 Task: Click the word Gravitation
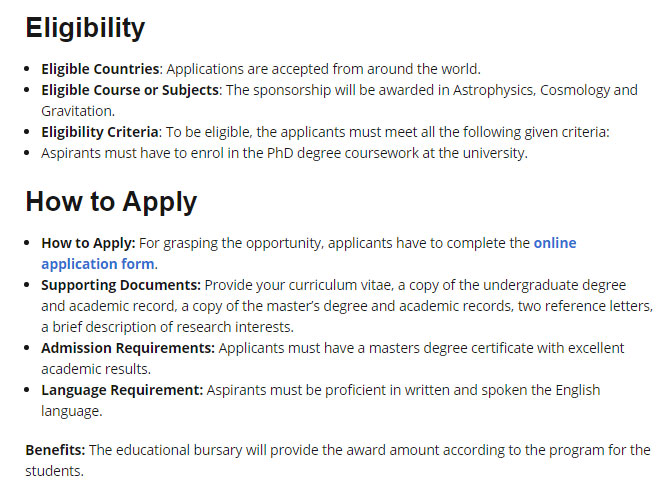[77, 111]
